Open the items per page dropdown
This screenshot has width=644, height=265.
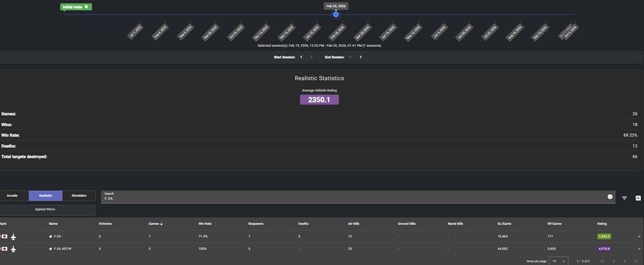pos(558,261)
